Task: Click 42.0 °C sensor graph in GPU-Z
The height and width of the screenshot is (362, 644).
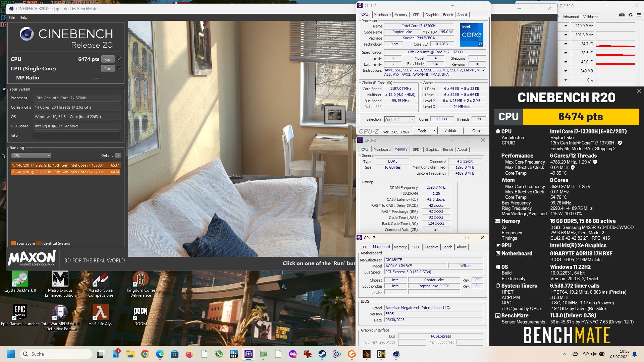Action: (x=615, y=62)
